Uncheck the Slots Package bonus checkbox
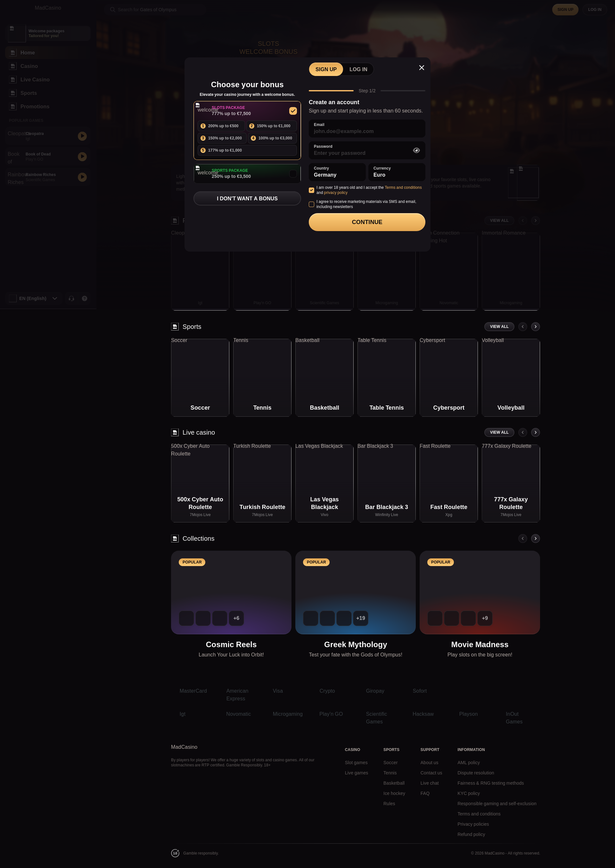 tap(293, 111)
